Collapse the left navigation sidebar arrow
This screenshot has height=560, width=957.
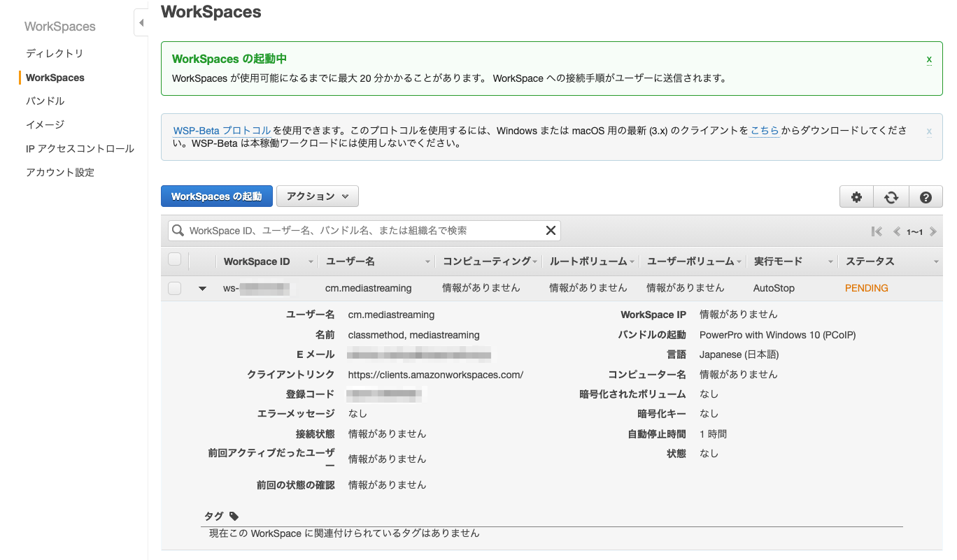(141, 23)
